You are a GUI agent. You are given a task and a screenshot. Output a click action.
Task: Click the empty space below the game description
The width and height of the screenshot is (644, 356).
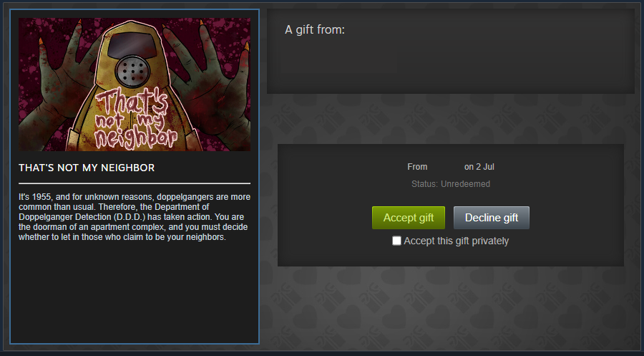(135, 292)
